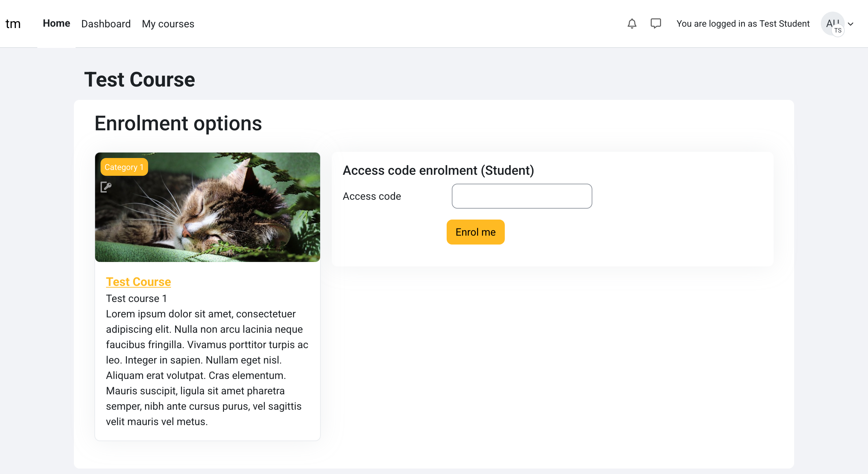Click the Access code enrolment (Student) heading
This screenshot has width=868, height=474.
pyautogui.click(x=438, y=170)
